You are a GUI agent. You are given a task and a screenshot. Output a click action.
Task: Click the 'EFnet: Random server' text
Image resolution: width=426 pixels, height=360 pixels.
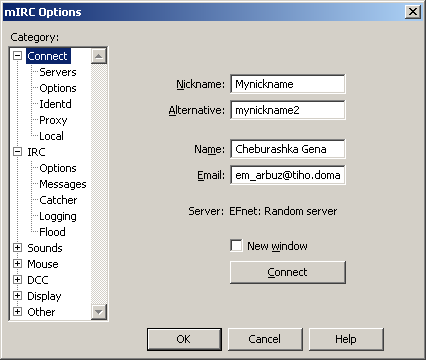[x=283, y=211]
